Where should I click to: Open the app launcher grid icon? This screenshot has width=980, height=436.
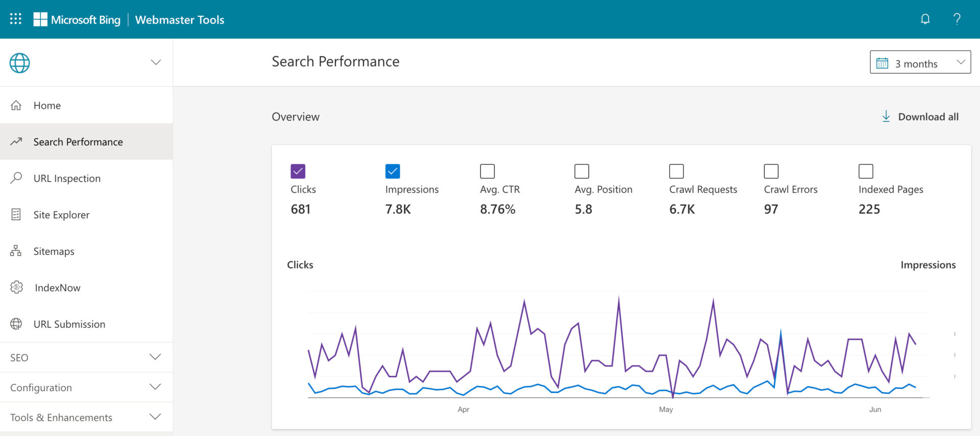tap(16, 19)
